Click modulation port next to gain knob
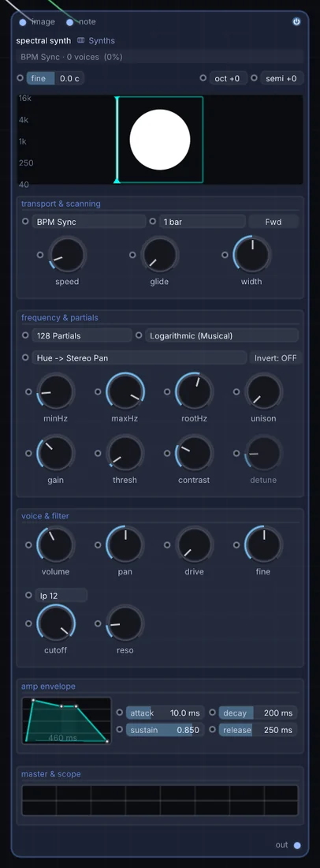This screenshot has width=320, height=868. click(28, 453)
